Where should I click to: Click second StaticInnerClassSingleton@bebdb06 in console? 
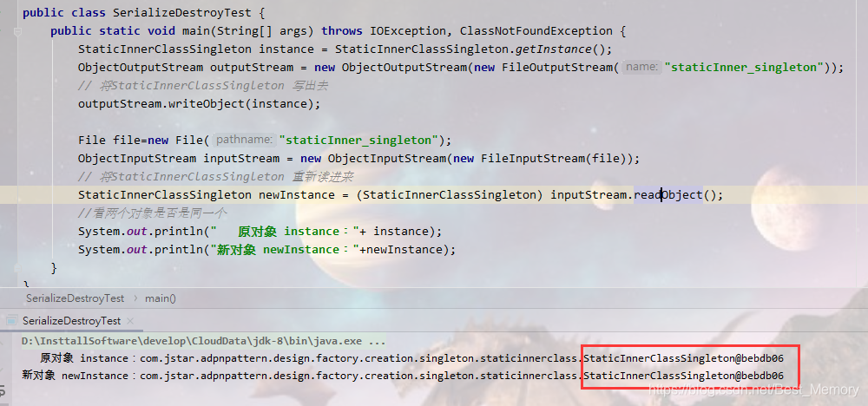click(684, 376)
